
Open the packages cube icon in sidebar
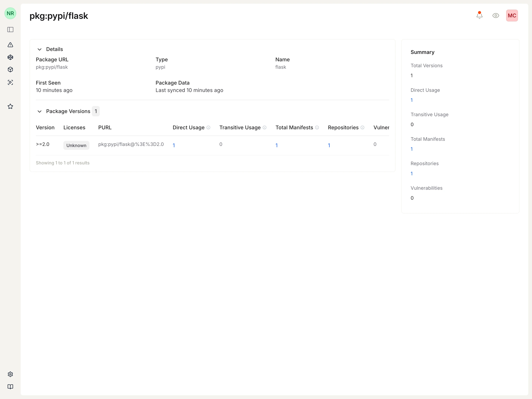(10, 69)
